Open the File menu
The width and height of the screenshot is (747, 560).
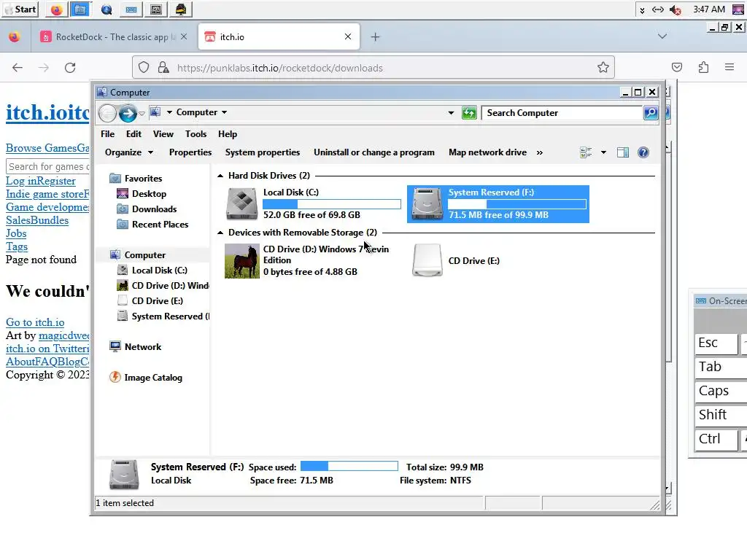tap(108, 134)
